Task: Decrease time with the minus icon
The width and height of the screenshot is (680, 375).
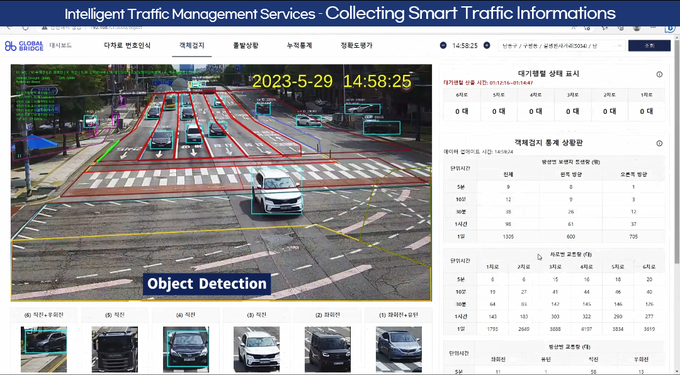Action: 443,46
